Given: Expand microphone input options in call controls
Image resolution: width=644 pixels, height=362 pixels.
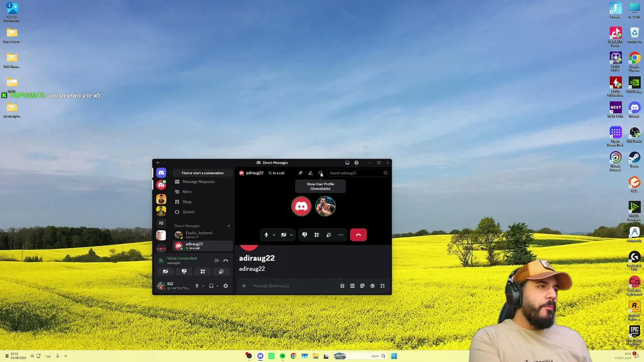Looking at the screenshot, I should (274, 235).
